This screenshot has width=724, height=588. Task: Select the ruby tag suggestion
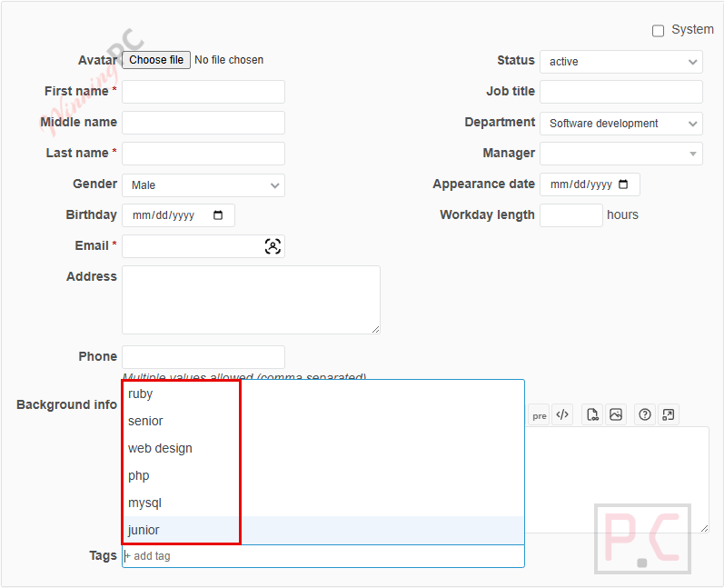click(323, 394)
